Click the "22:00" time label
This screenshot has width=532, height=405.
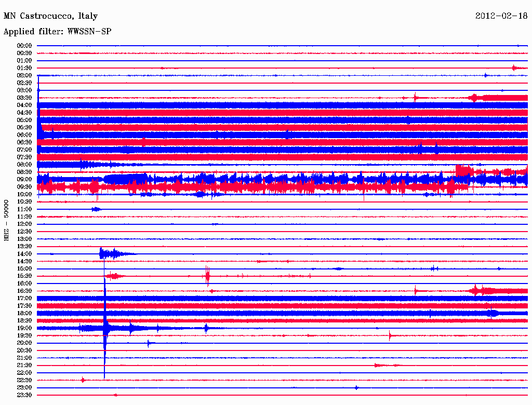tap(24, 373)
